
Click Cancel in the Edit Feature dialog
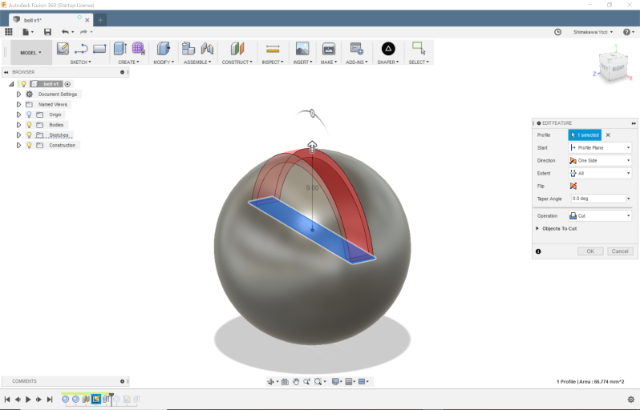pyautogui.click(x=620, y=251)
